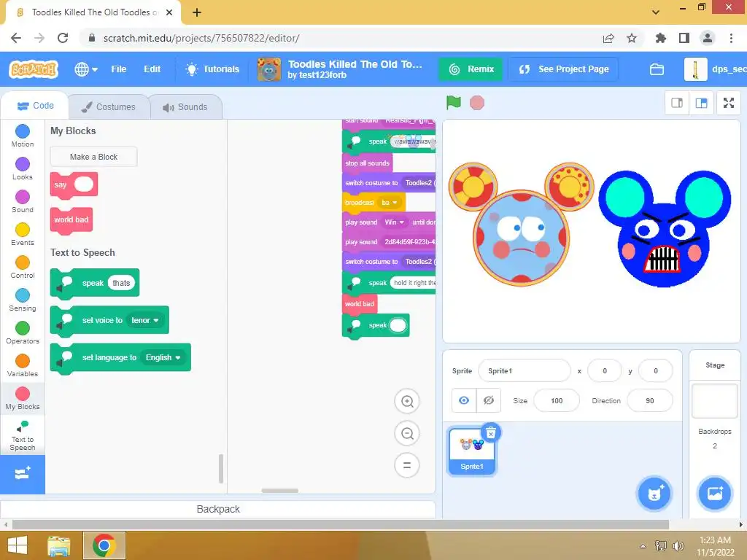Switch to large stage layout
The width and height of the screenshot is (747, 560).
coord(701,103)
